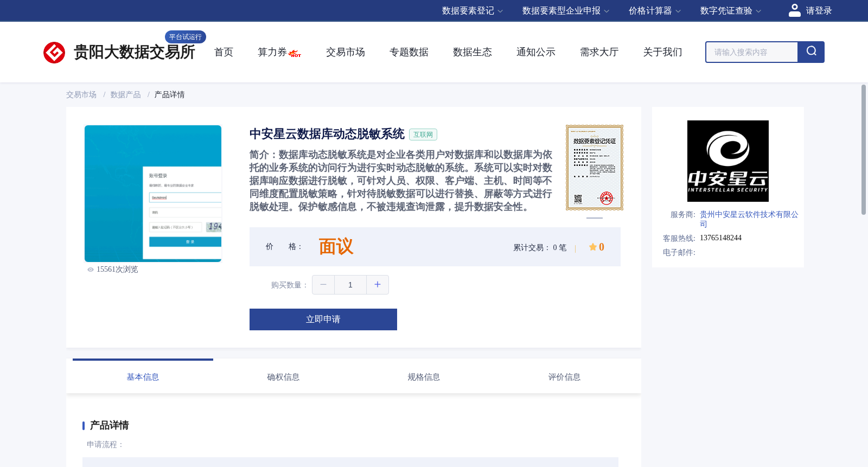Click the 中安星云 company logo image
Viewport: 868px width, 467px height.
coord(728,161)
